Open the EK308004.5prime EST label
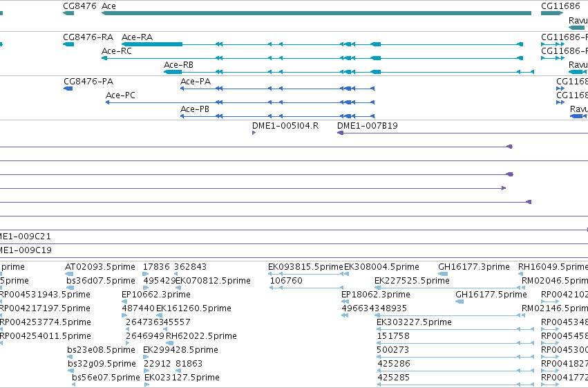588x388 pixels. (x=381, y=267)
